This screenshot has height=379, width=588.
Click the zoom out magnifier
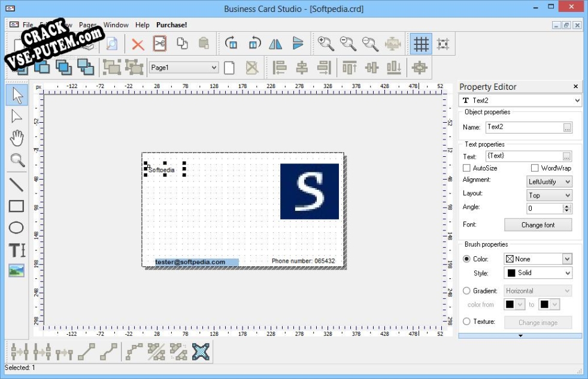pos(348,44)
